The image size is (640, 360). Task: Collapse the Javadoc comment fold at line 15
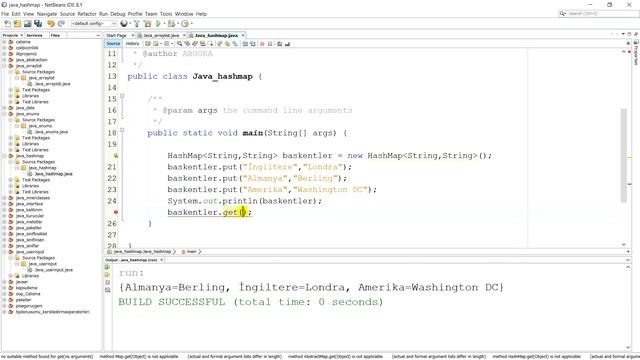tap(122, 96)
